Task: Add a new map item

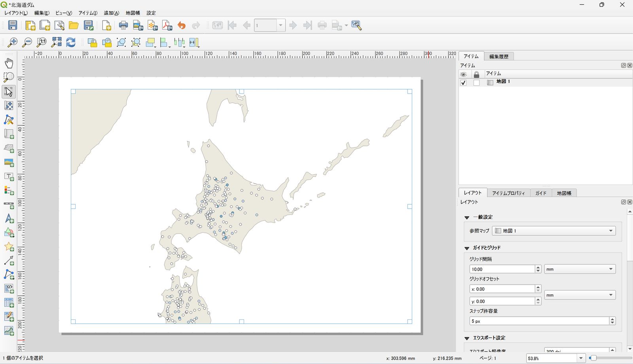Action: tap(9, 134)
